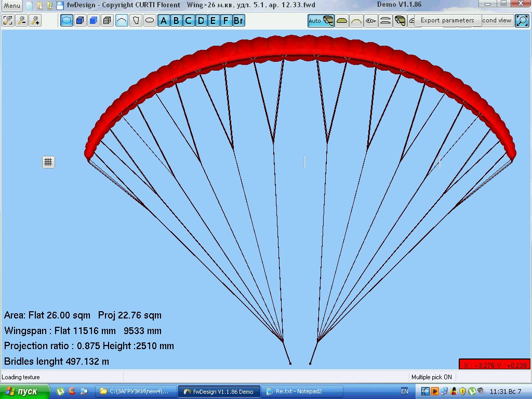Click the new blank document icon
The height and width of the screenshot is (399, 532).
(x=29, y=6)
